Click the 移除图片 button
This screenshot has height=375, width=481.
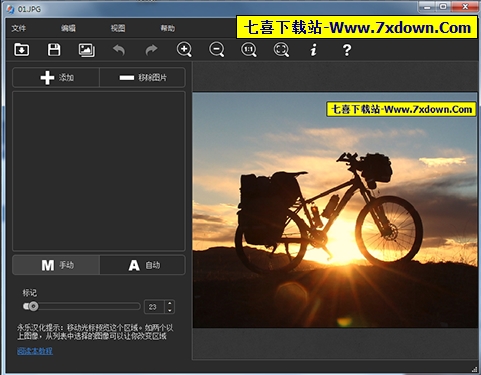142,77
